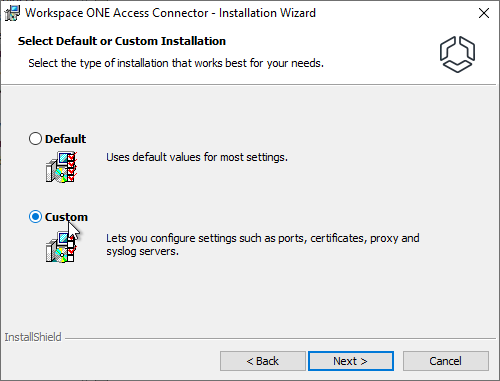The width and height of the screenshot is (500, 381).
Task: Click the "Uses default values for most settings" text
Action: (x=197, y=157)
